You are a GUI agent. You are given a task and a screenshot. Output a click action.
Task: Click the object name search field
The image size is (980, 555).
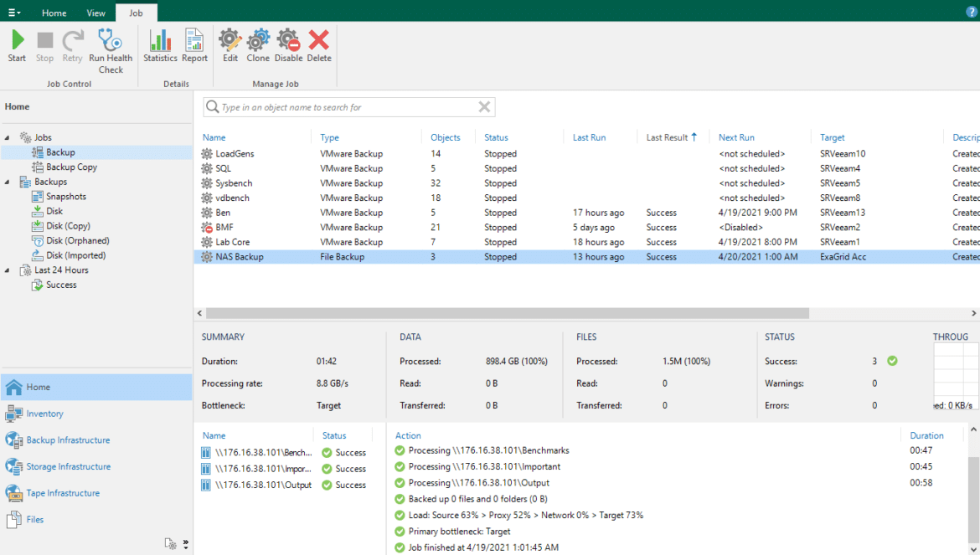click(348, 107)
